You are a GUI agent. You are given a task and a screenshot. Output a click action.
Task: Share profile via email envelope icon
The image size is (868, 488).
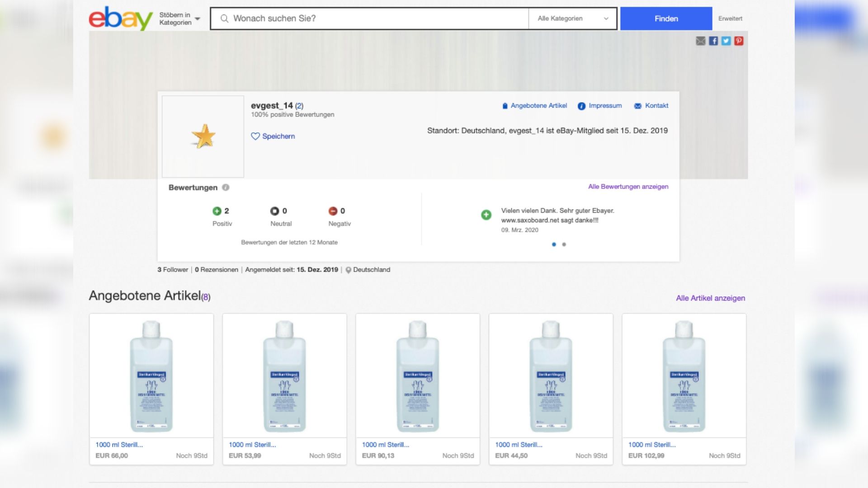(700, 41)
